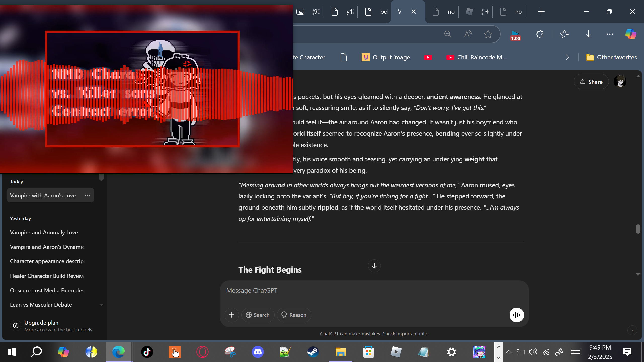Open the Obscure Lost Media Examples chat
Viewport: 644px width, 362px height.
[x=47, y=290]
